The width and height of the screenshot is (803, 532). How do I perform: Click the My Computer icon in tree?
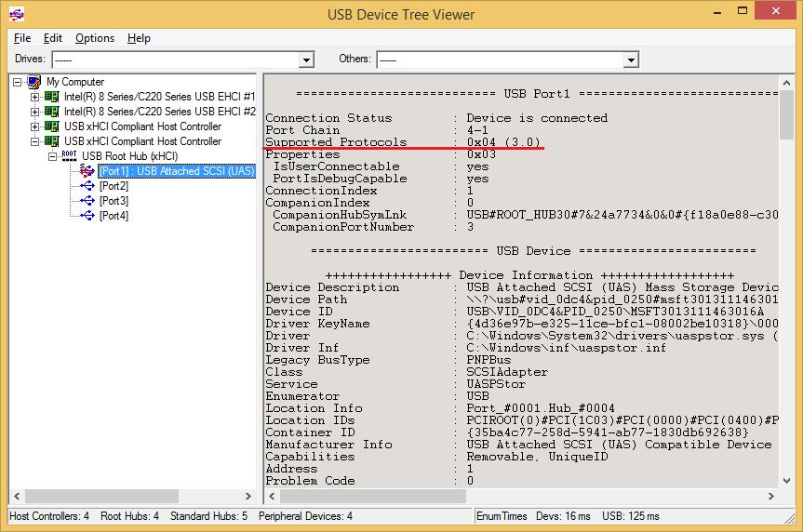click(34, 82)
